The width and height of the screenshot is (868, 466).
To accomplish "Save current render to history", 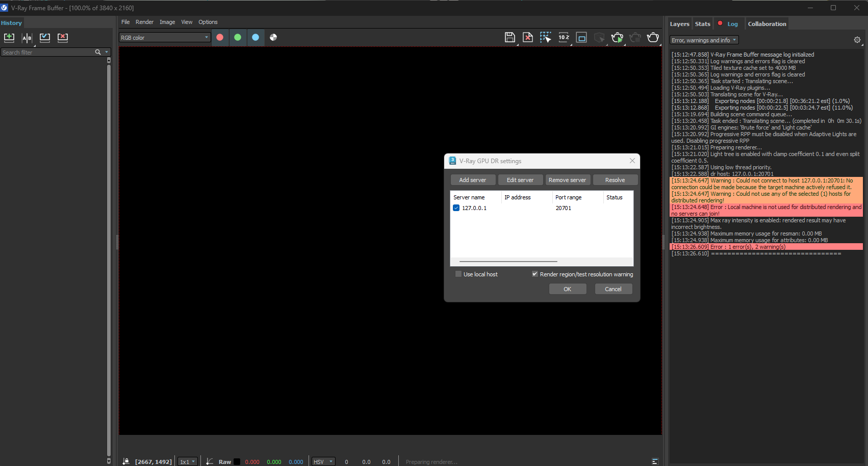I will pos(9,38).
